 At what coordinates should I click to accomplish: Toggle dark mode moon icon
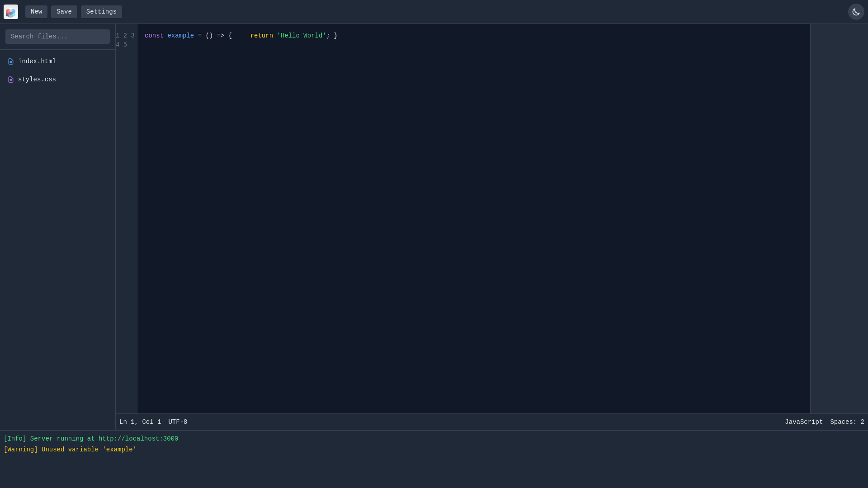856,12
